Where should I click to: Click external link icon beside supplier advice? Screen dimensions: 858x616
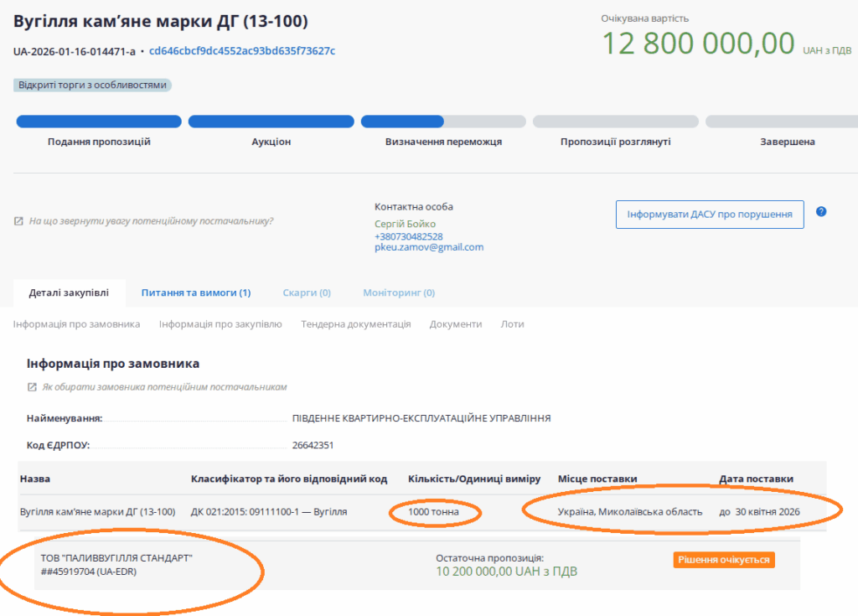pos(18,222)
